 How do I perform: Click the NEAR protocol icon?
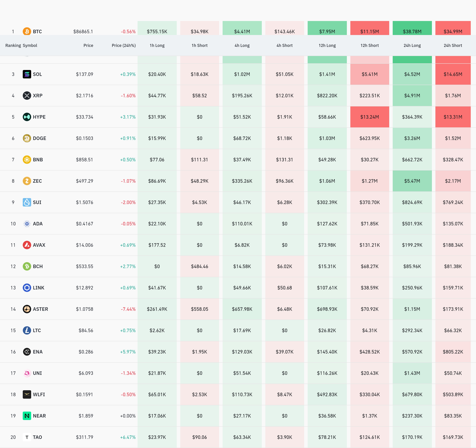point(27,416)
